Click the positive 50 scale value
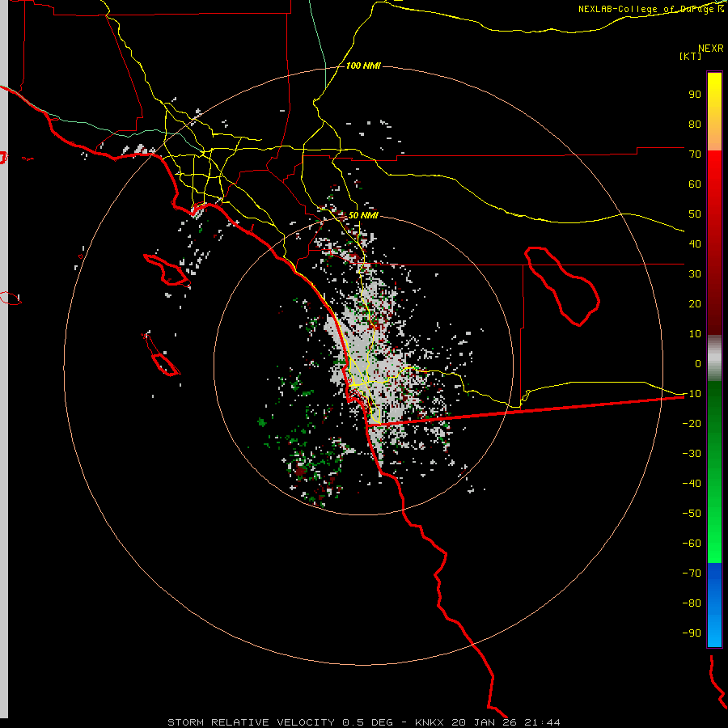This screenshot has width=728, height=728. tap(695, 214)
